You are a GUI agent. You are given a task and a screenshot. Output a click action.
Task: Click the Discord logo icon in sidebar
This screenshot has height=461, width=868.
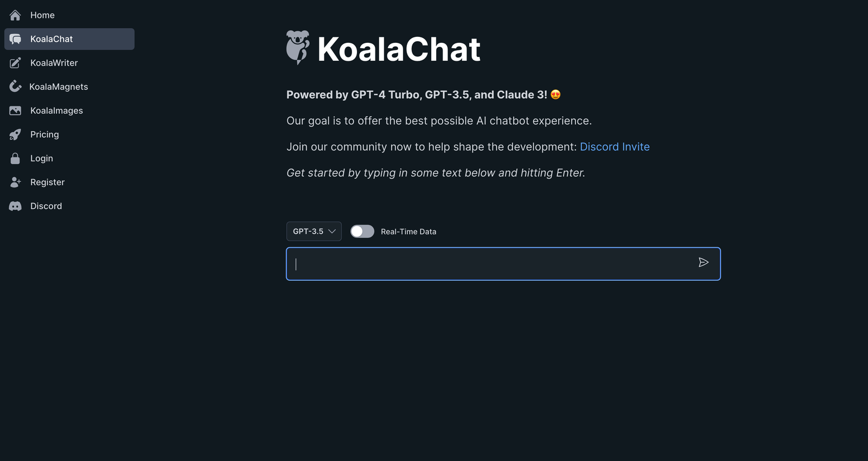click(x=15, y=206)
